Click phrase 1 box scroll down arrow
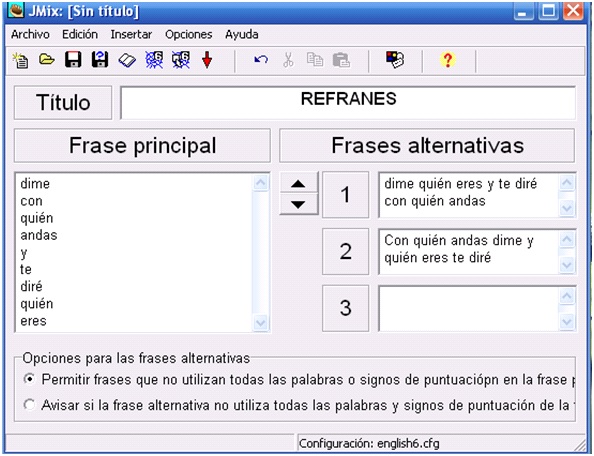Viewport: 594px width, 456px height. (x=567, y=208)
